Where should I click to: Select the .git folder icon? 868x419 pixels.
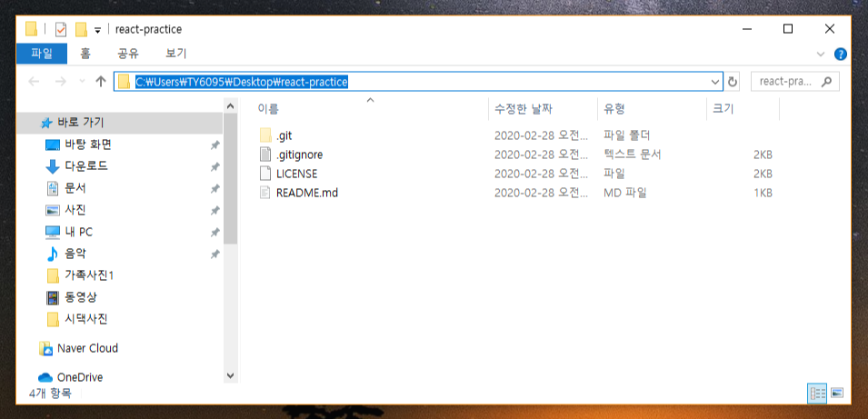pyautogui.click(x=266, y=135)
